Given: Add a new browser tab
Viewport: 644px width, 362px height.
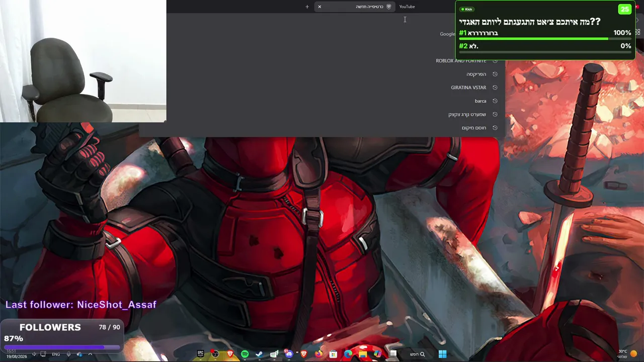Looking at the screenshot, I should coord(307,7).
